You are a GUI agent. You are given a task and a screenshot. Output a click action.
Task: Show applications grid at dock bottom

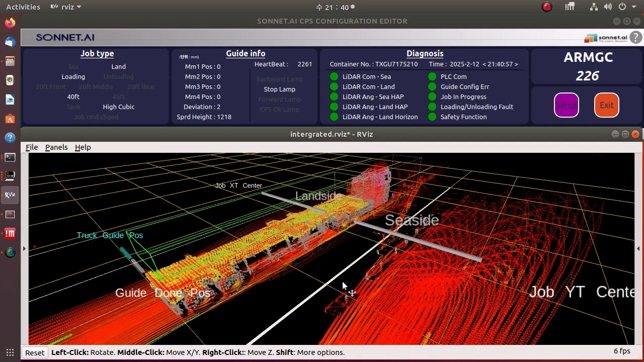point(10,352)
